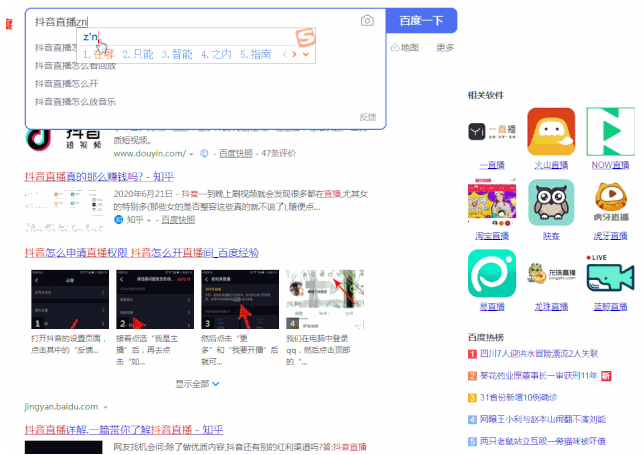This screenshot has width=644, height=455.
Task: Open 百度快照 for the Zhihu result
Action: (x=178, y=220)
